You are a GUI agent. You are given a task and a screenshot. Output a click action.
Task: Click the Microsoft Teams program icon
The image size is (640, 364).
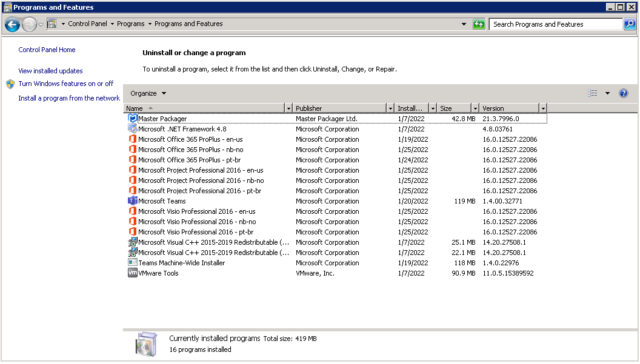point(133,200)
